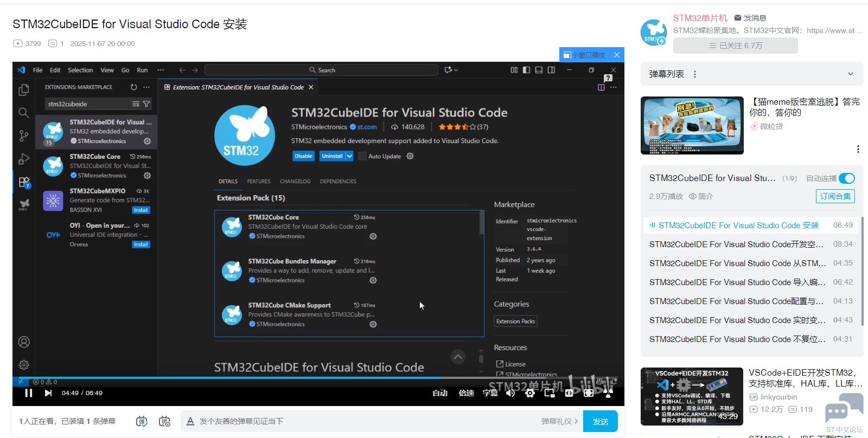The width and height of the screenshot is (868, 438).
Task: Open Run and Debug in VS Code activity bar
Action: point(24,159)
